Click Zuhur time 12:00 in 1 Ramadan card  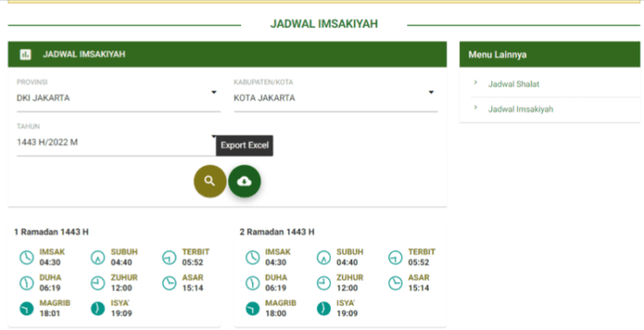coord(121,288)
